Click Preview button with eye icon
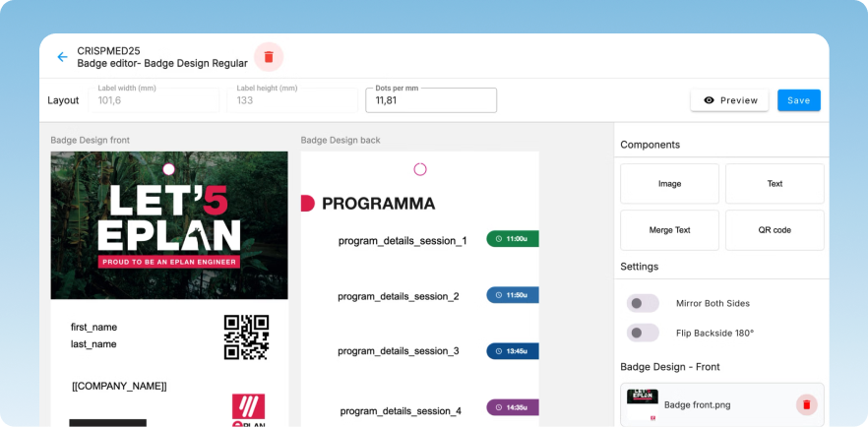The height and width of the screenshot is (427, 868). click(x=729, y=100)
